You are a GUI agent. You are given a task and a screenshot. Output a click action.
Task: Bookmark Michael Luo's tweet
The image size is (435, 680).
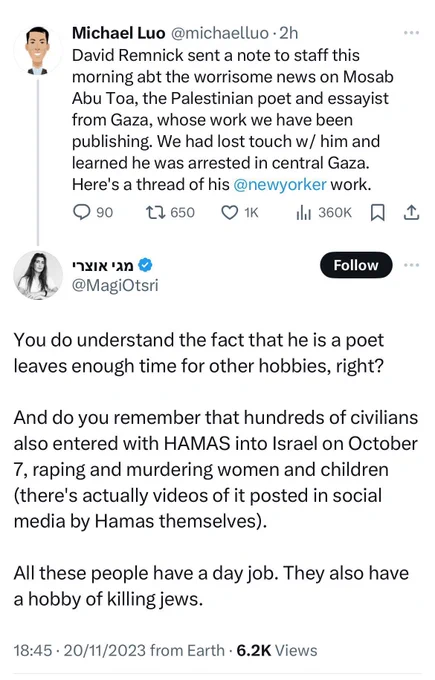point(377,212)
